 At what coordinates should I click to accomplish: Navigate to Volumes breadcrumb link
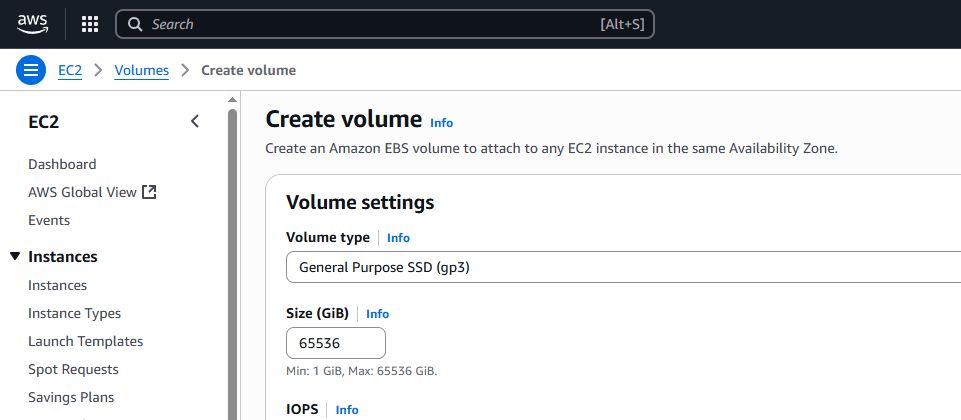coord(142,70)
